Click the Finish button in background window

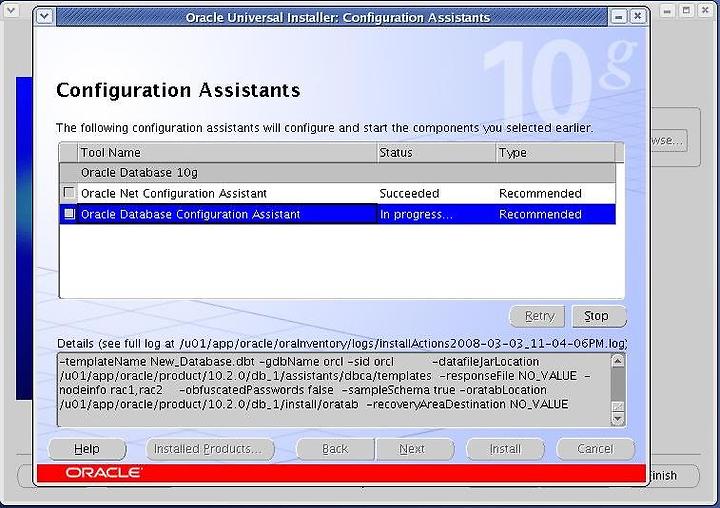[x=673, y=475]
